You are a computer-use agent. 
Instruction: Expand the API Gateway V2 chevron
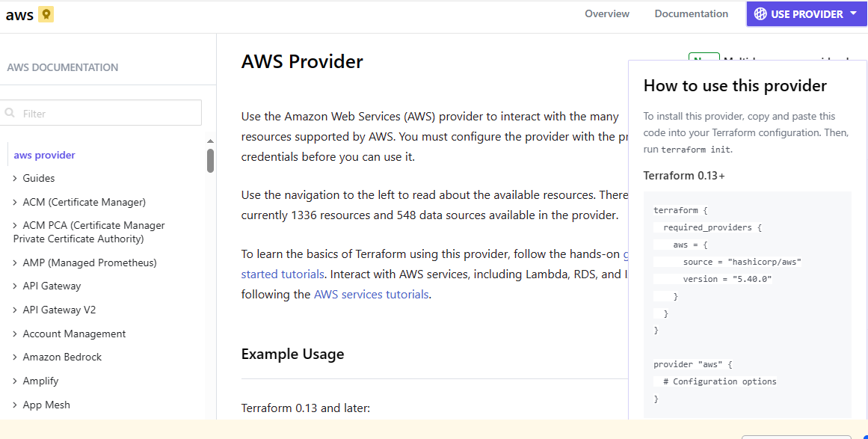(15, 310)
